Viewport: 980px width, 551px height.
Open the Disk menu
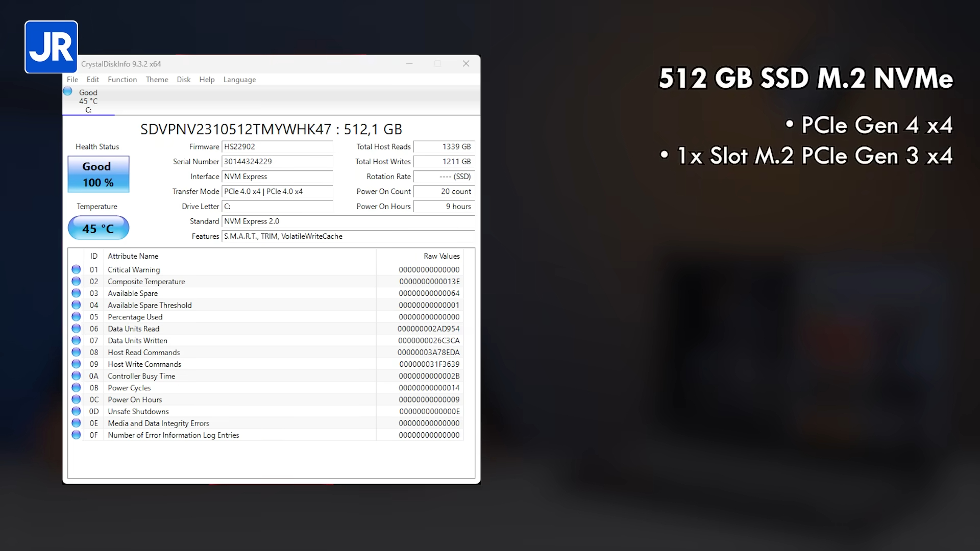pos(183,80)
